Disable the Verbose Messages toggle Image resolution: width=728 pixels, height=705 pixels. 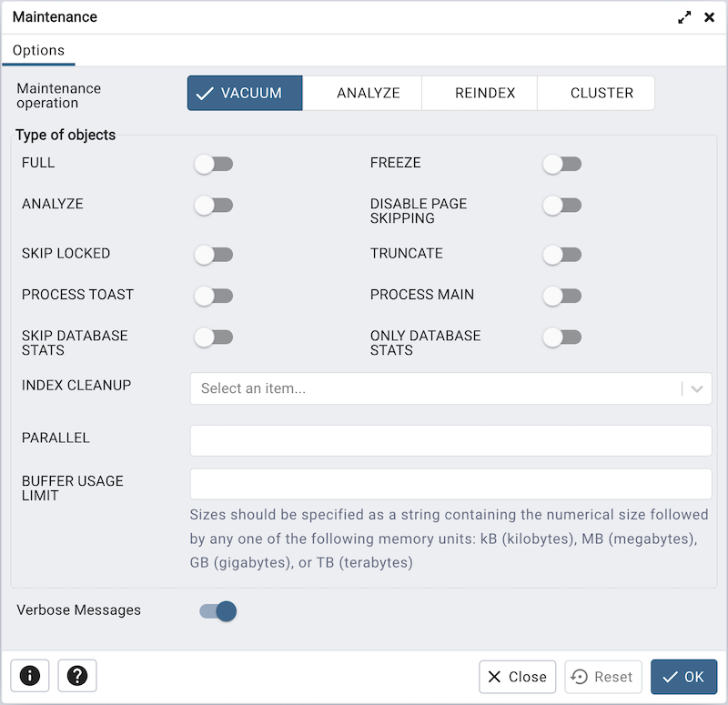click(217, 611)
